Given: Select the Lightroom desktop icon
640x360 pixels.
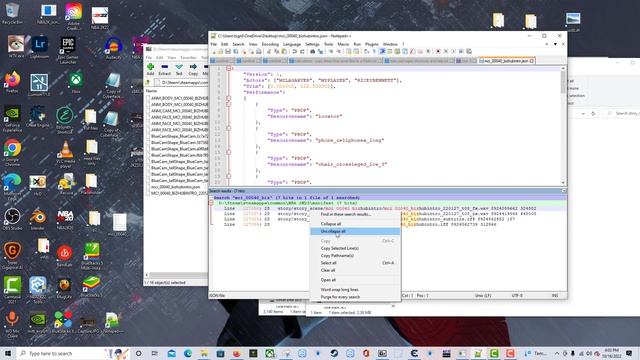Looking at the screenshot, I should pos(40,47).
